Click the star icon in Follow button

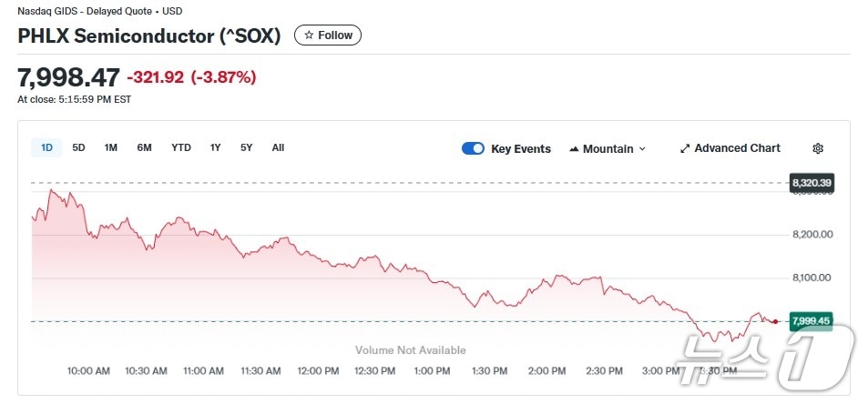tap(309, 35)
